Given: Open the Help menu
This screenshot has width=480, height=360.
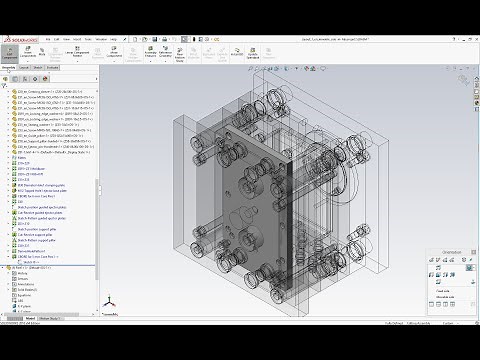Looking at the screenshot, I should tap(113, 39).
